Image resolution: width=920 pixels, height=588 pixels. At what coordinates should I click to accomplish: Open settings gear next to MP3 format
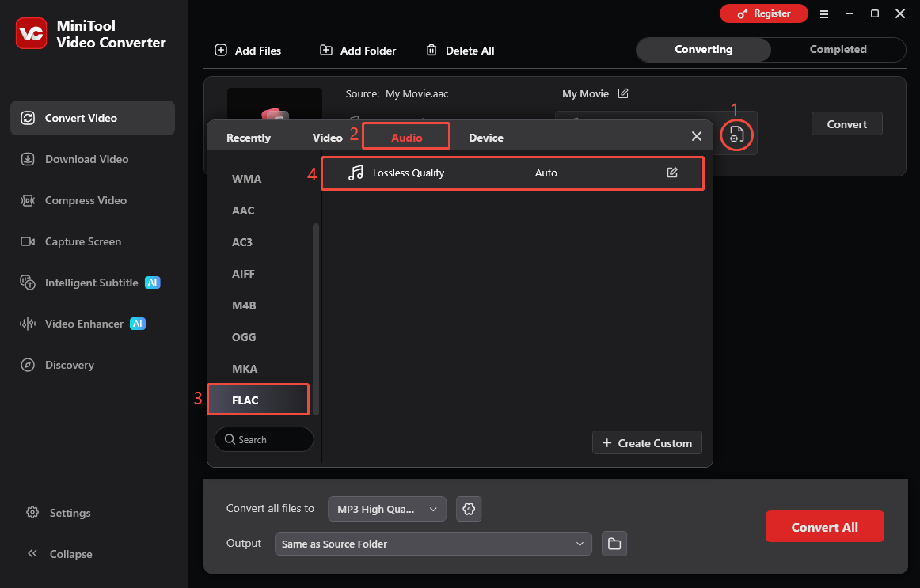click(x=468, y=509)
